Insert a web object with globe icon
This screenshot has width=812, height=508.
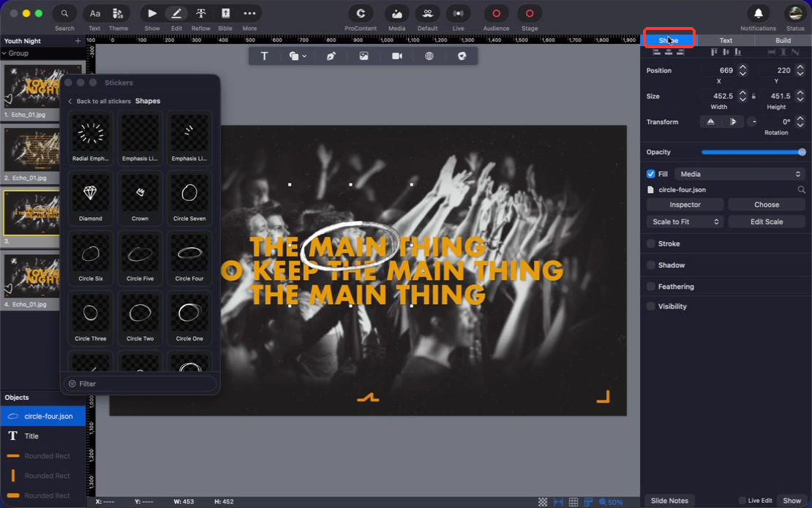pos(429,56)
